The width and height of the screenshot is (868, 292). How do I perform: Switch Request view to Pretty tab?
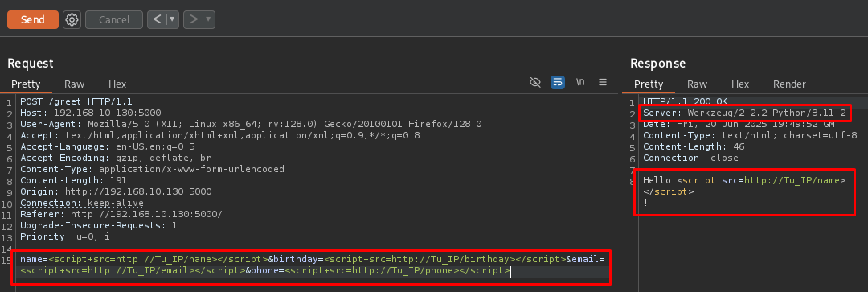26,84
